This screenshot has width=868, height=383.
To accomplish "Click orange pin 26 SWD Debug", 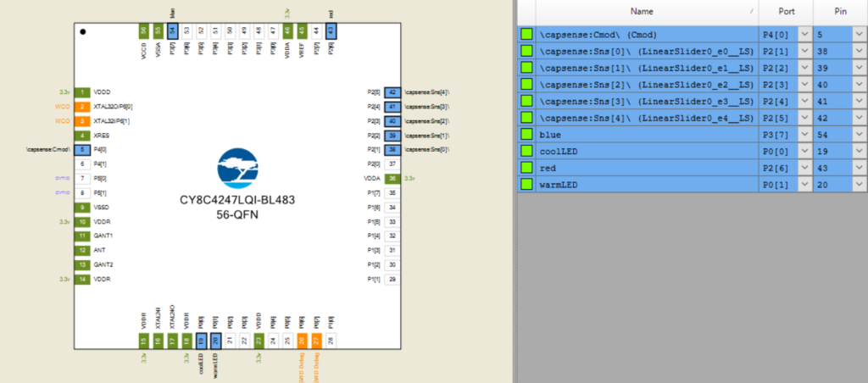I will pyautogui.click(x=302, y=341).
